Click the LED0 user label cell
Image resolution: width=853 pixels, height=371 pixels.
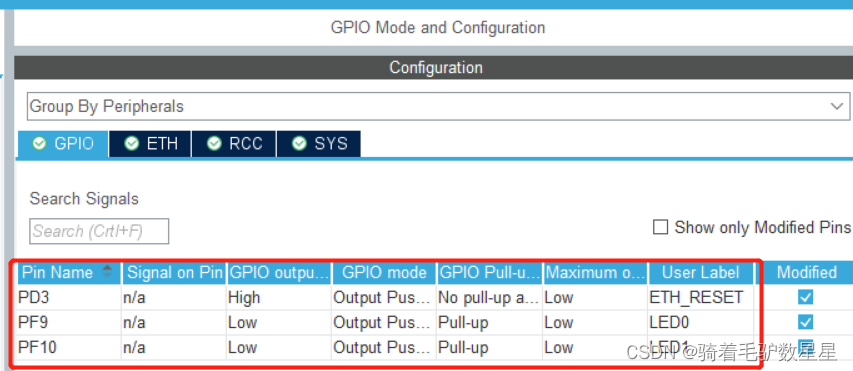tap(701, 323)
